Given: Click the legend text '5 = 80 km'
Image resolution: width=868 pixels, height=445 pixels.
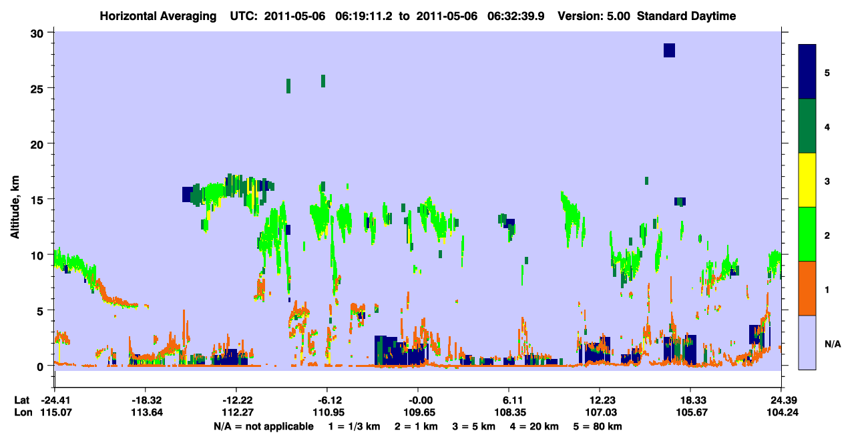Looking at the screenshot, I should pyautogui.click(x=597, y=426).
